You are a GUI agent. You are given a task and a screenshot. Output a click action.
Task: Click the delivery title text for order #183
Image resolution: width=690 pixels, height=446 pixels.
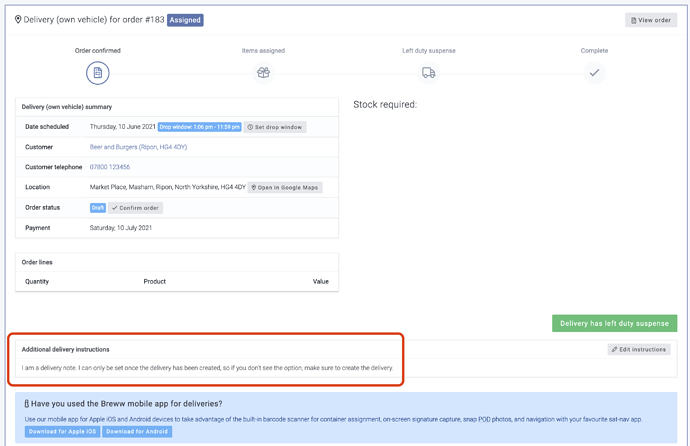click(x=94, y=20)
